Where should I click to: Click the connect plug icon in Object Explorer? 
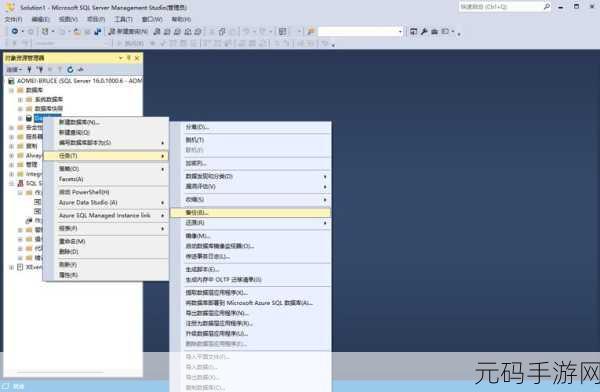click(29, 69)
